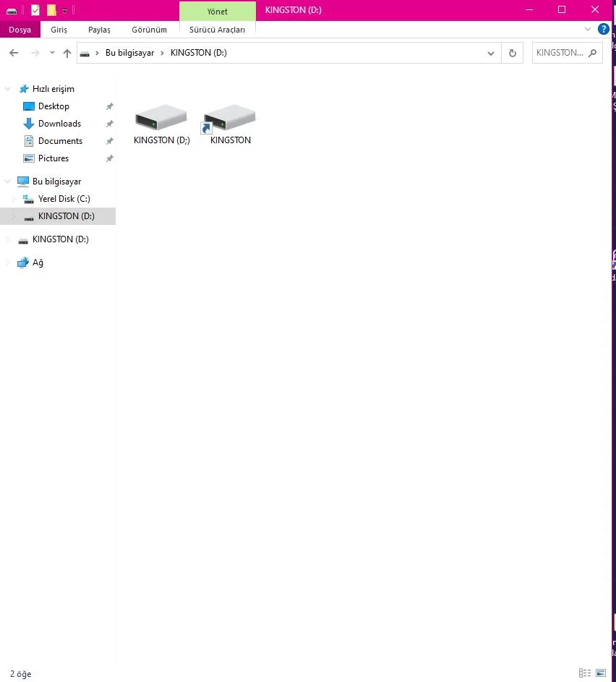Click the pin icon next to Desktop
This screenshot has height=682, width=616.
[110, 106]
